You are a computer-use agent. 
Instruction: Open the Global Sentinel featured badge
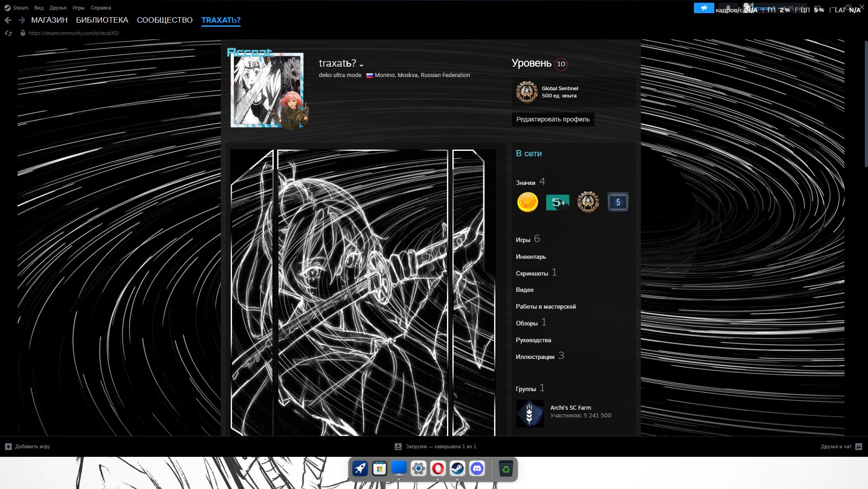[527, 92]
